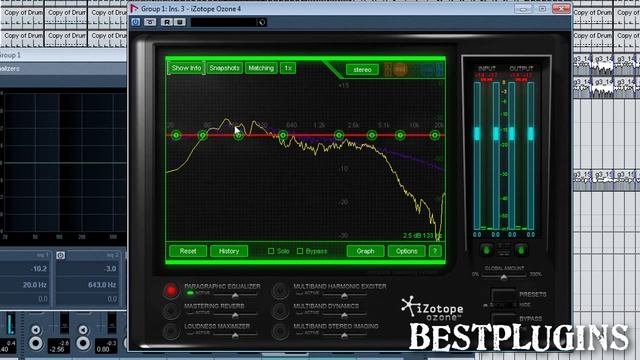
Task: Select Loudness Maximizer module button
Action: tap(171, 331)
